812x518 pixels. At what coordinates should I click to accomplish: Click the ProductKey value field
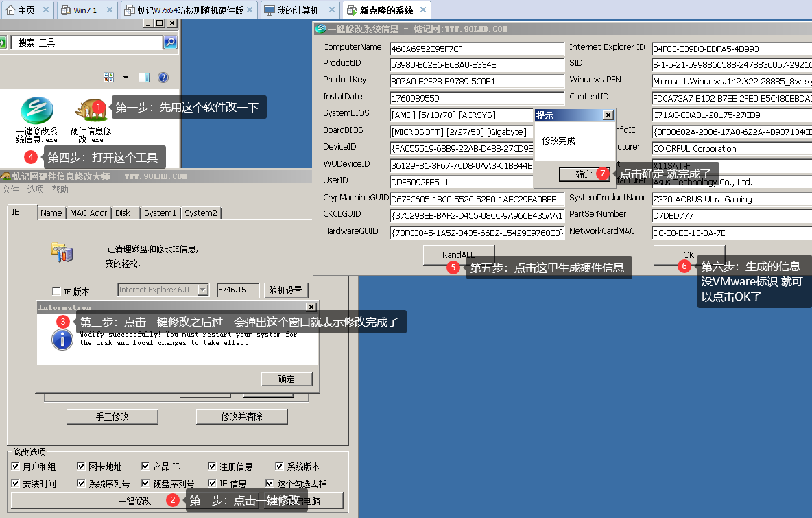point(477,82)
